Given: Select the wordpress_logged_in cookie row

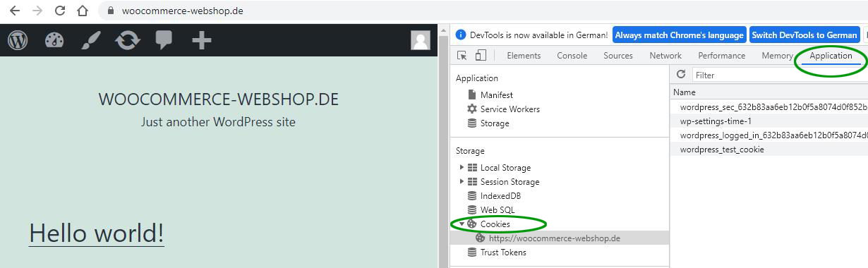Looking at the screenshot, I should click(769, 135).
